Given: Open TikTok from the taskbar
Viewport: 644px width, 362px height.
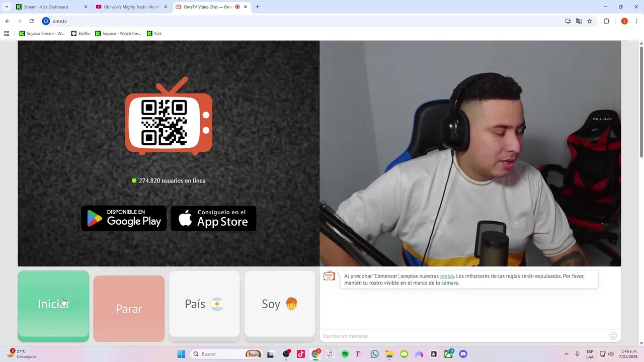Looking at the screenshot, I should pos(301,354).
